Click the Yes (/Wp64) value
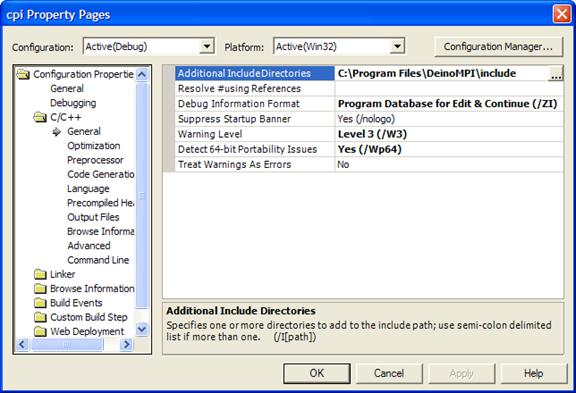Image resolution: width=576 pixels, height=393 pixels. [449, 149]
